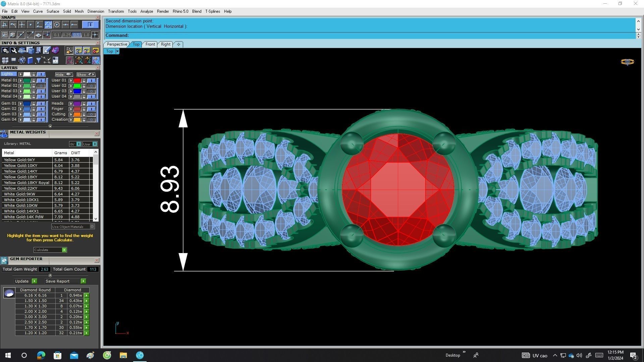
Task: Open File Explorer from the taskbar
Action: [123, 355]
